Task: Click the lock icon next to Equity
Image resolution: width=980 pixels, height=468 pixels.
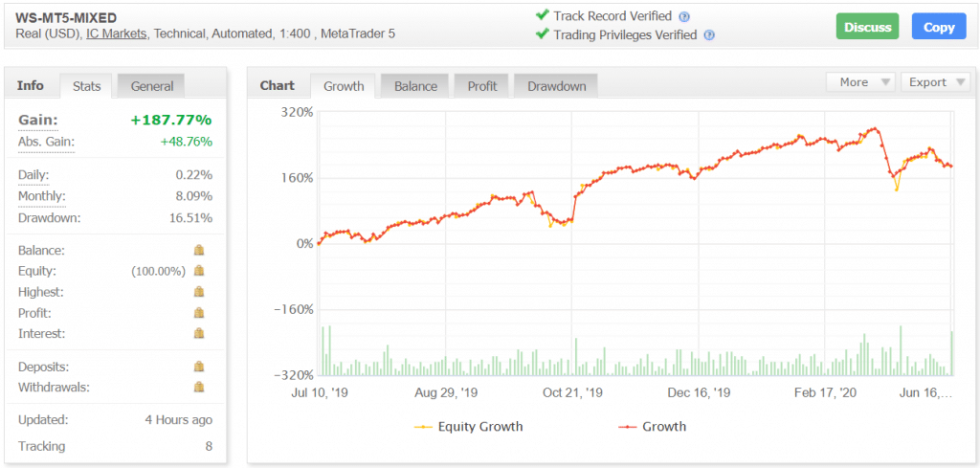Action: tap(199, 271)
